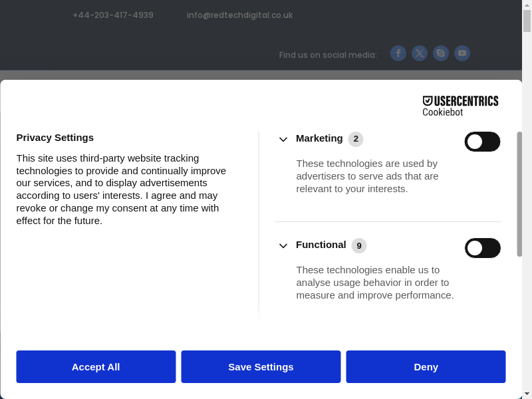Deny all cookies with Deny button
The image size is (532, 399).
(426, 367)
